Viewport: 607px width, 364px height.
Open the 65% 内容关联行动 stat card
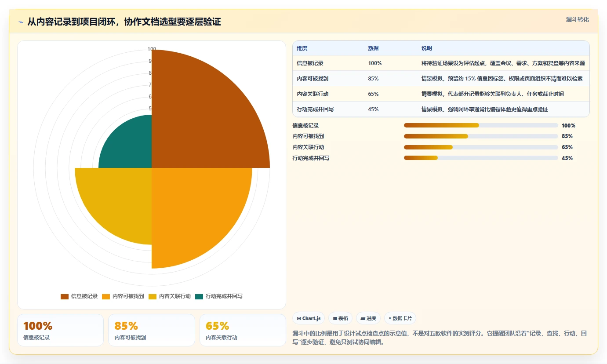(243, 330)
